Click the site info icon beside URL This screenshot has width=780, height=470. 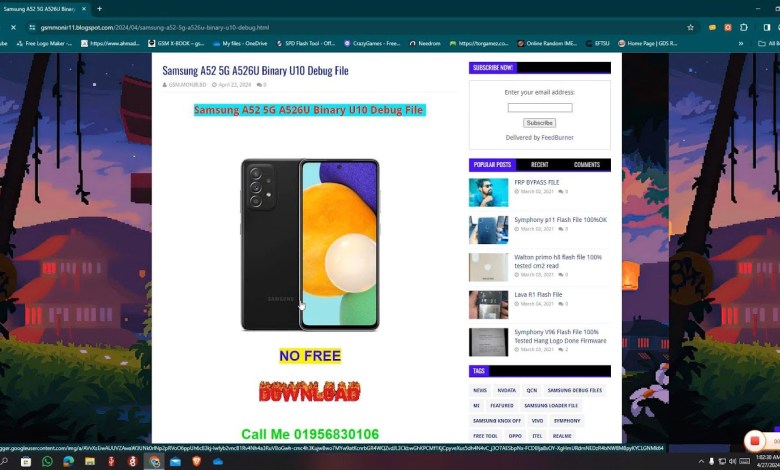click(x=32, y=27)
